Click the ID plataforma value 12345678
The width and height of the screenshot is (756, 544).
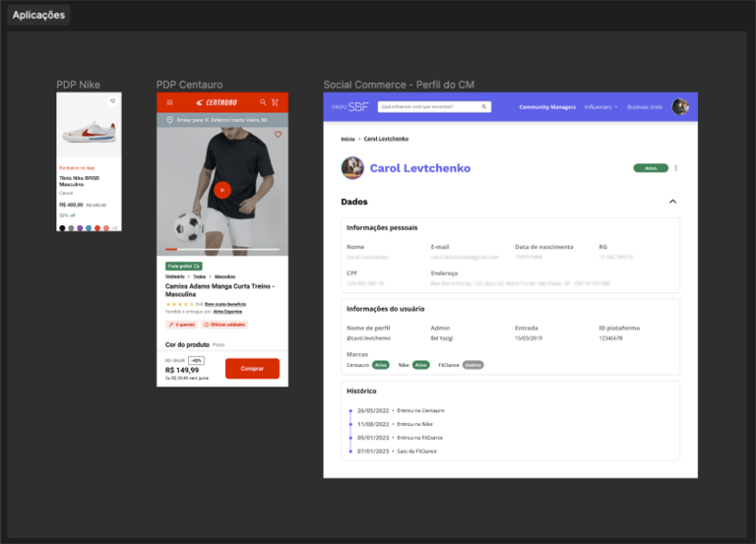610,338
